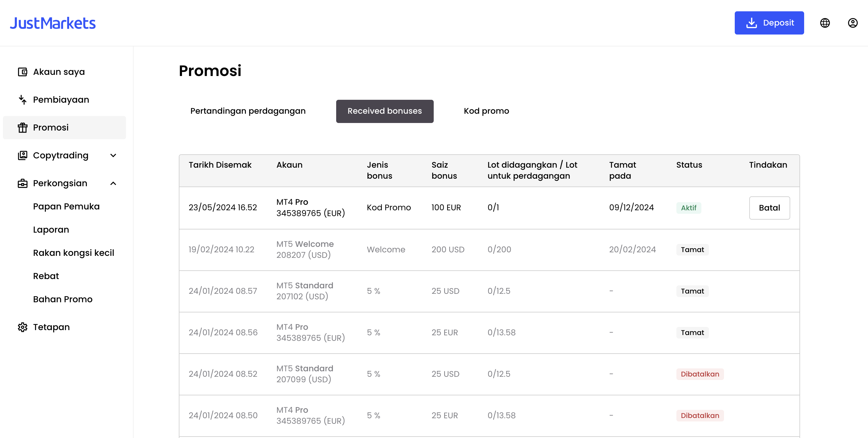Click the Kod Promo bonus type cell

pyautogui.click(x=389, y=208)
